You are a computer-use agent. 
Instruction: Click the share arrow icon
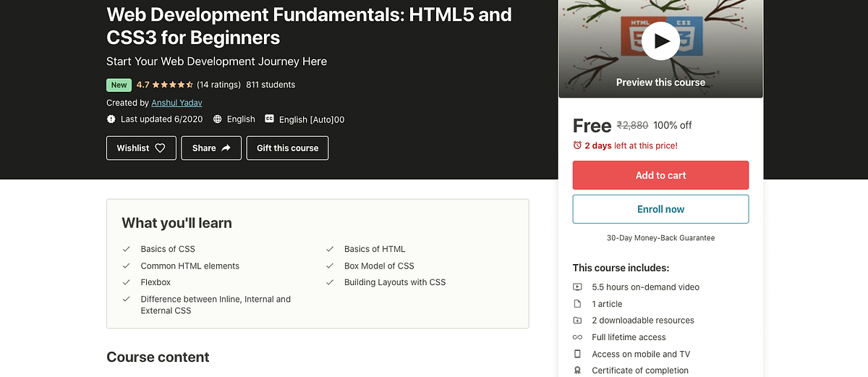226,148
